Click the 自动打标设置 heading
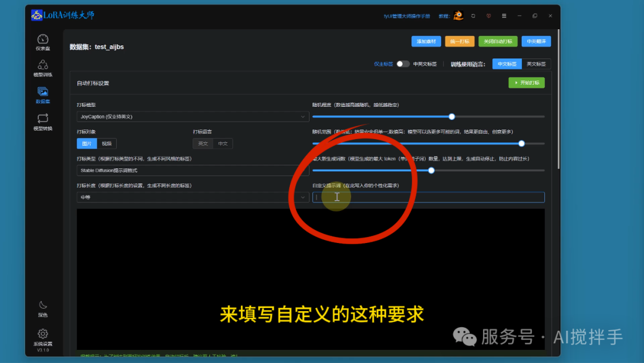 [93, 83]
